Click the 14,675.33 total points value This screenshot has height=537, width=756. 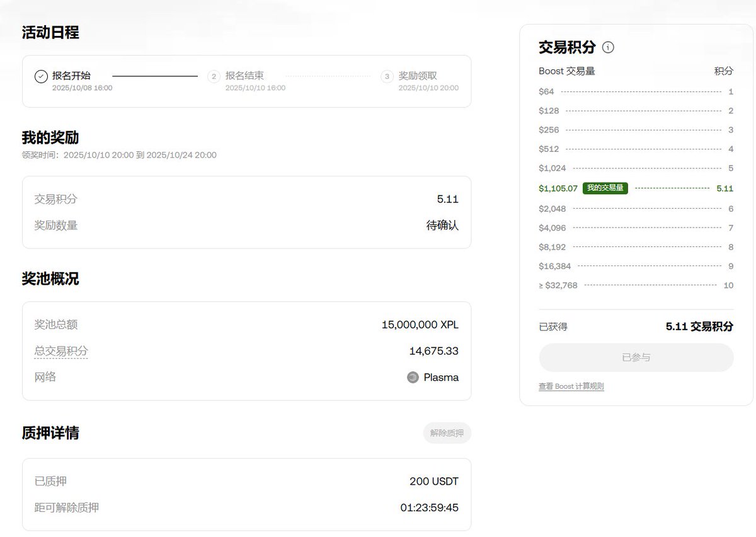tap(434, 351)
